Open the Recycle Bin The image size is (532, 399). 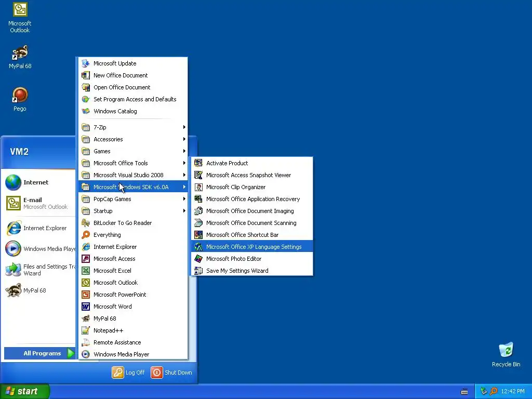click(x=506, y=354)
